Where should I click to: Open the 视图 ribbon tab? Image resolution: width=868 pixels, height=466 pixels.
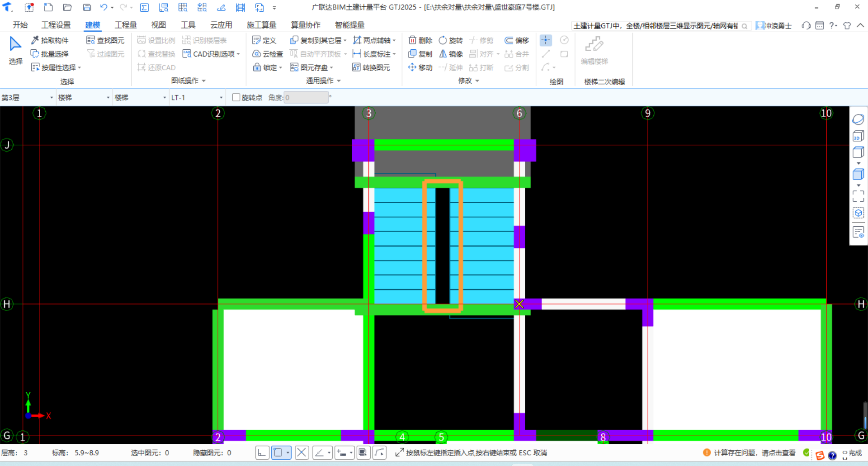point(158,25)
